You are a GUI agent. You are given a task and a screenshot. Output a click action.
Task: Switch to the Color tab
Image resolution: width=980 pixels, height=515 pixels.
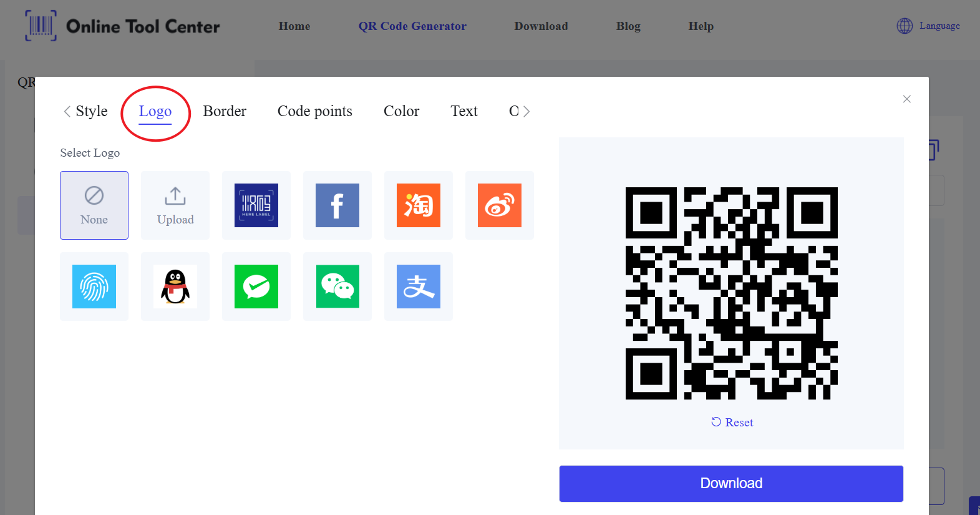pyautogui.click(x=401, y=111)
